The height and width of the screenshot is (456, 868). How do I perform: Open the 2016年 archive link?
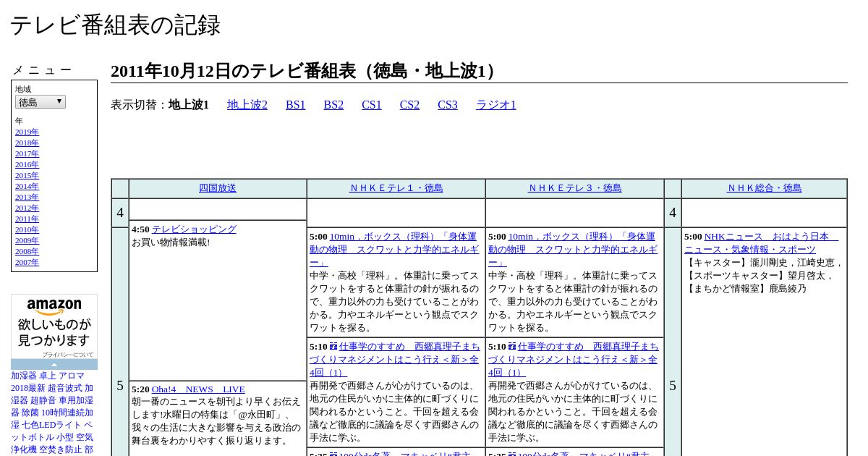[27, 164]
